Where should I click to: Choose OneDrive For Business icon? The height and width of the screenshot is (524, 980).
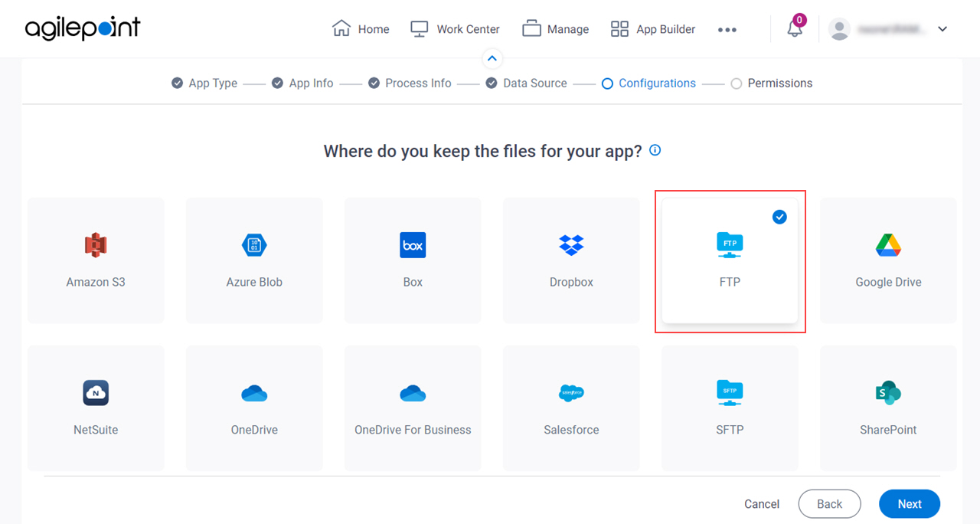pyautogui.click(x=413, y=393)
